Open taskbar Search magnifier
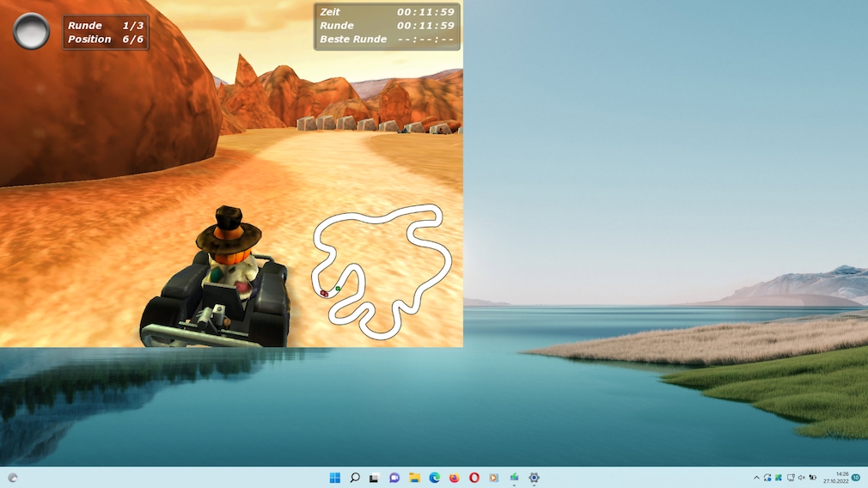Image resolution: width=868 pixels, height=488 pixels. click(x=354, y=478)
